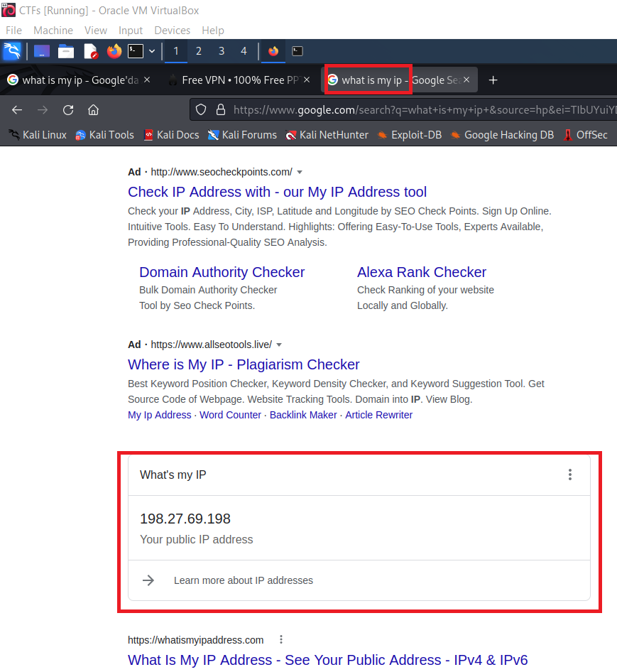Viewport: 617px width, 672px height.
Task: Launch the file manager from Kali panel
Action: pyautogui.click(x=66, y=51)
